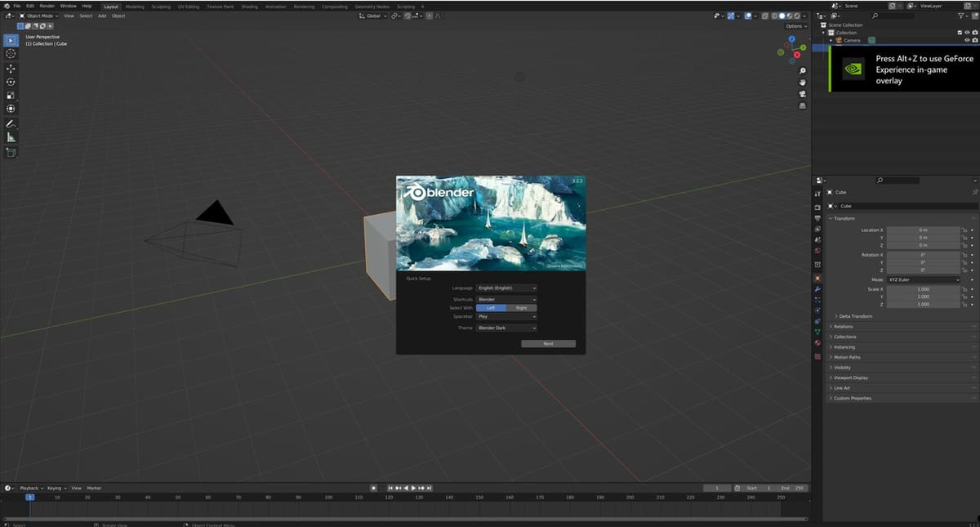
Task: Toggle X-Ray mode in the viewport header
Action: (765, 16)
